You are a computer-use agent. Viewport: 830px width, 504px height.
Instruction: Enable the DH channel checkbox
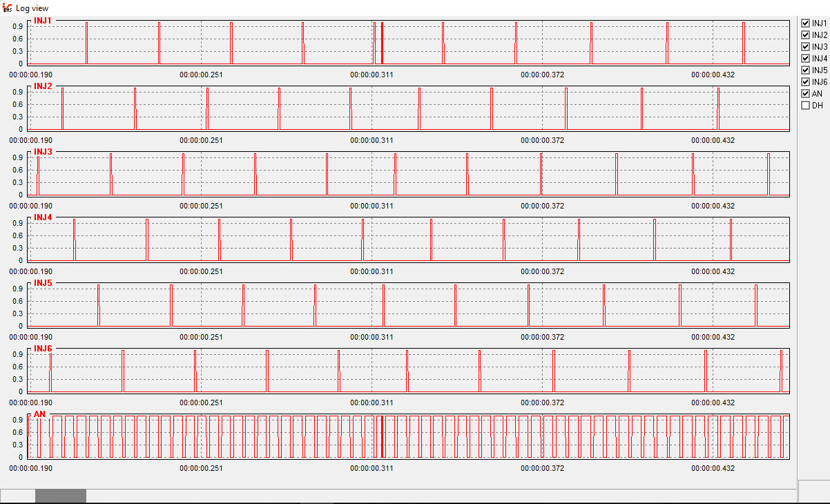(x=805, y=105)
